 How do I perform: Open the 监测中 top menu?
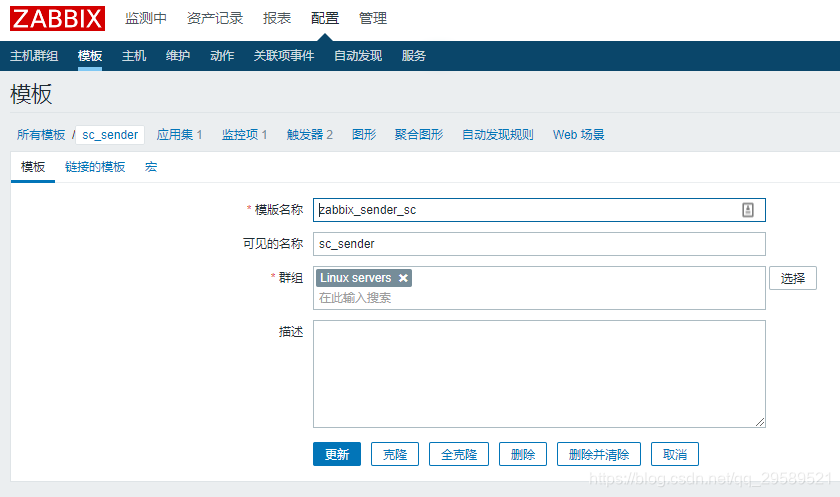click(146, 18)
